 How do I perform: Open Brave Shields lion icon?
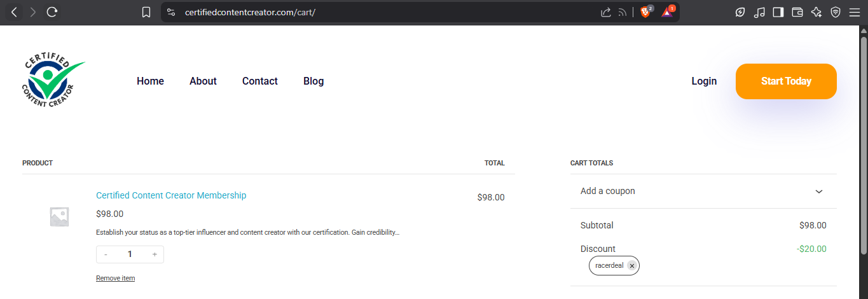tap(646, 11)
